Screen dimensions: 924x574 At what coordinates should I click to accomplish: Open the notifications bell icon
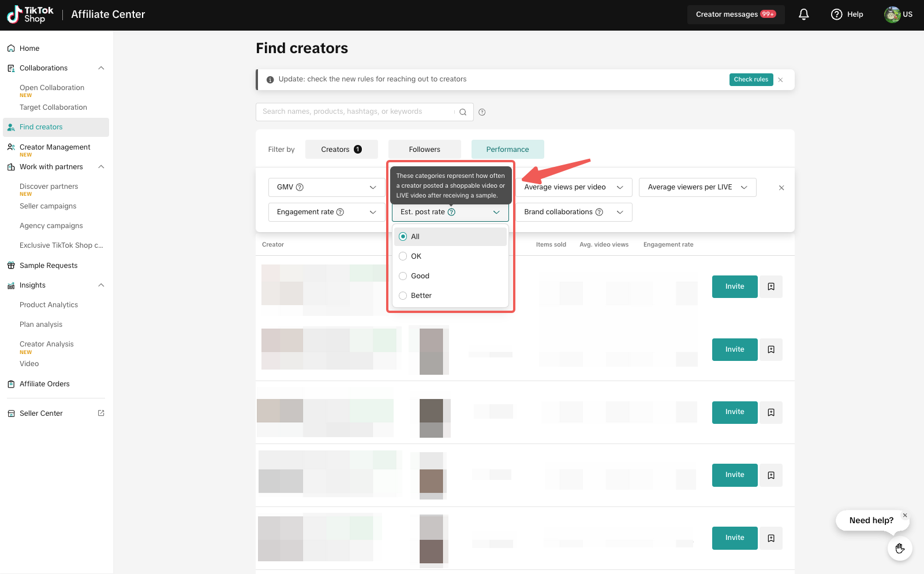[x=803, y=14]
